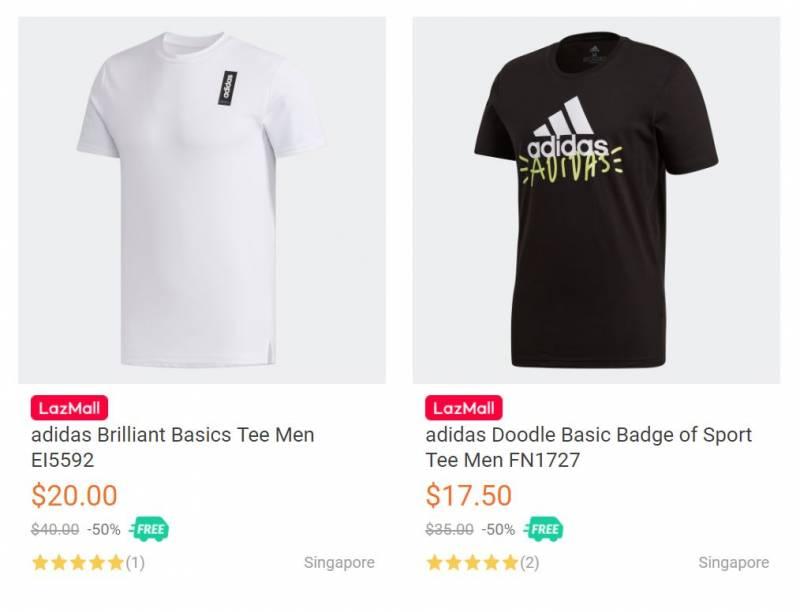Screen dimensions: 800x612
Task: Open the adidas Brilliant Basics Tee Men EI5592 link
Action: (x=172, y=447)
